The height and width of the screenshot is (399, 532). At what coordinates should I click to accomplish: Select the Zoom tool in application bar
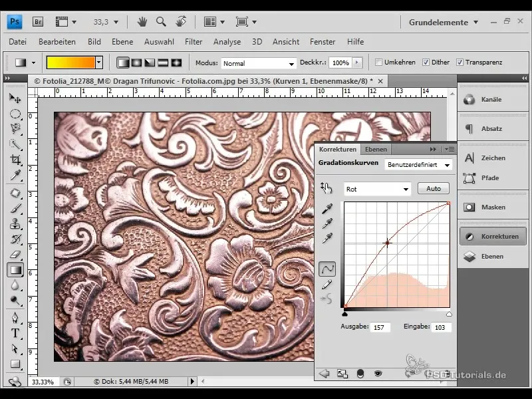coord(161,22)
